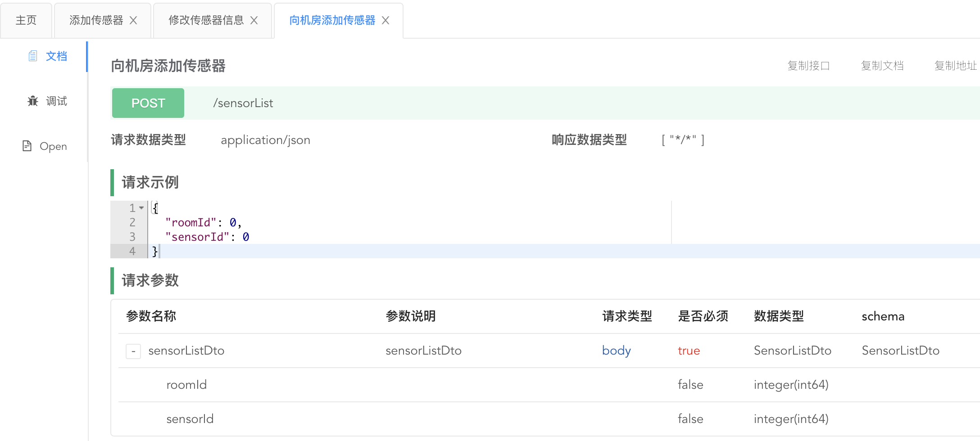This screenshot has width=980, height=441.
Task: Close the 修改传感器信息 tab
Action: [x=254, y=20]
